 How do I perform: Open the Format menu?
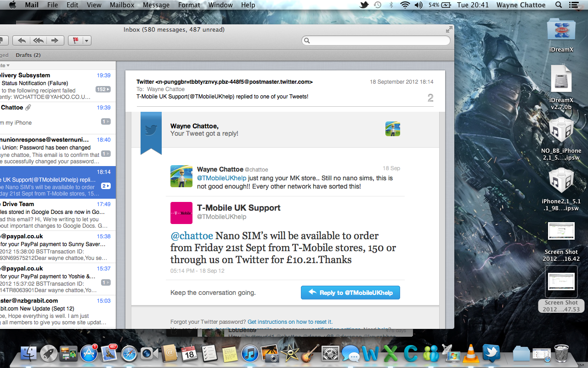(x=189, y=5)
